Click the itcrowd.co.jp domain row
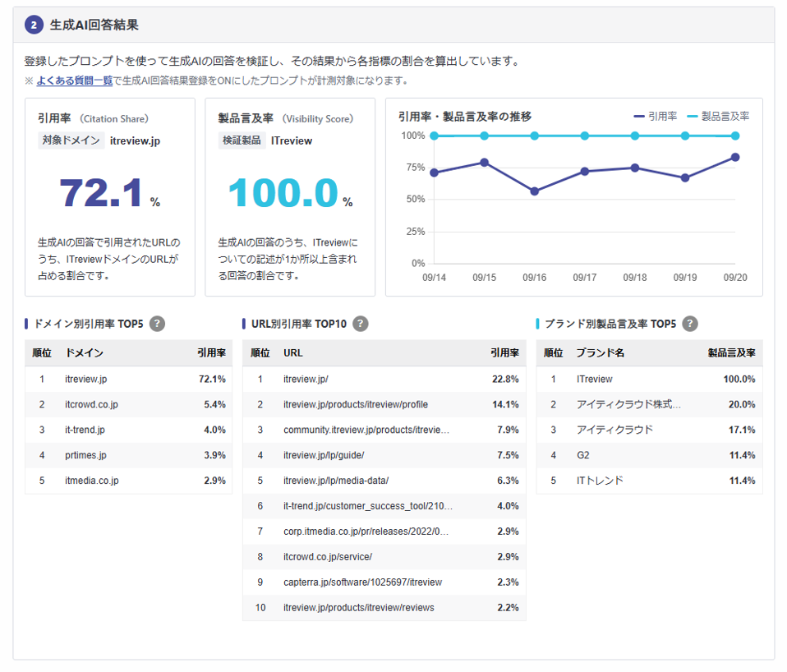787x672 pixels. click(x=128, y=404)
